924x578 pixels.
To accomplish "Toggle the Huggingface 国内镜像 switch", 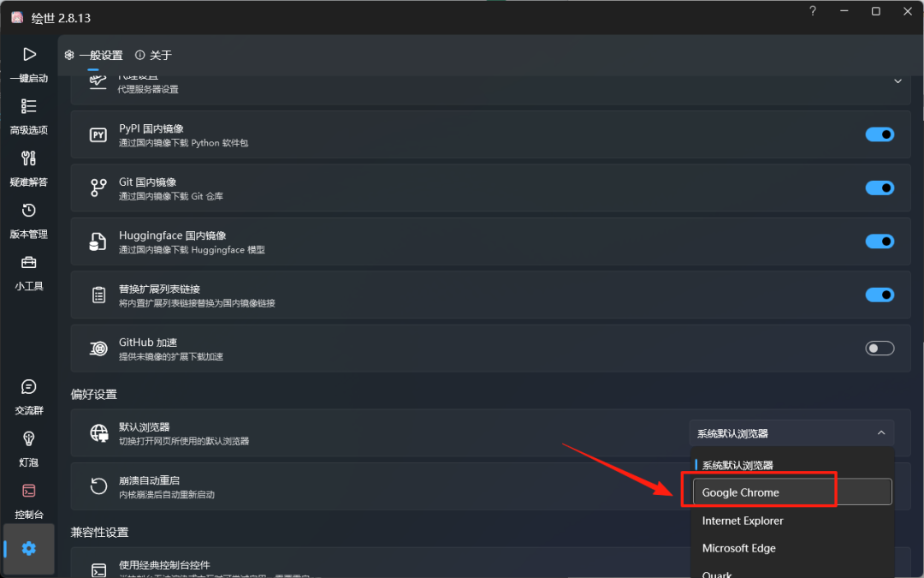I will [880, 241].
